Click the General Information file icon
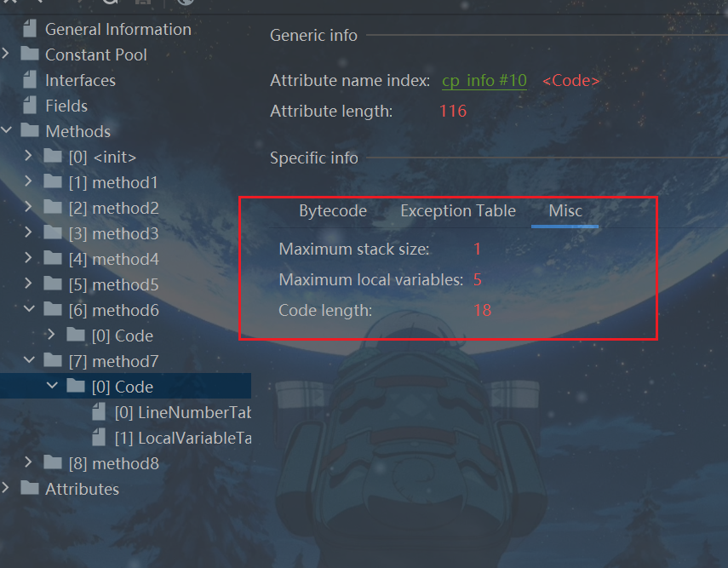Image resolution: width=728 pixels, height=568 pixels. 30,29
